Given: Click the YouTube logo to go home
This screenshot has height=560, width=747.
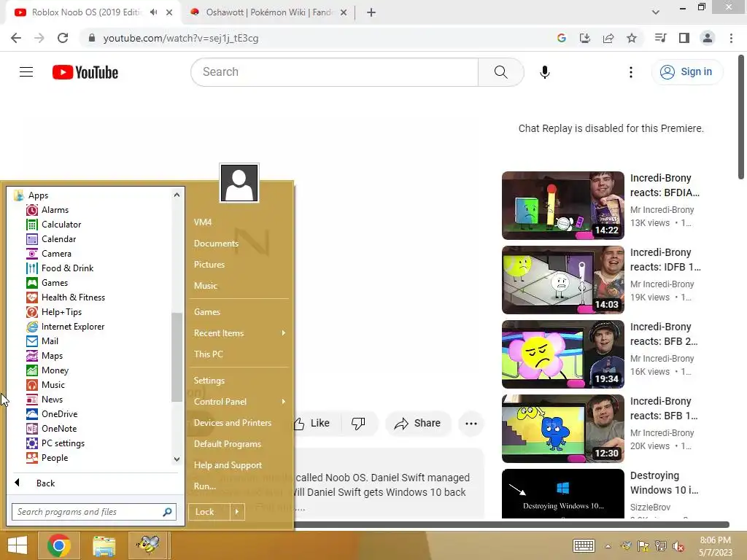Looking at the screenshot, I should click(85, 72).
